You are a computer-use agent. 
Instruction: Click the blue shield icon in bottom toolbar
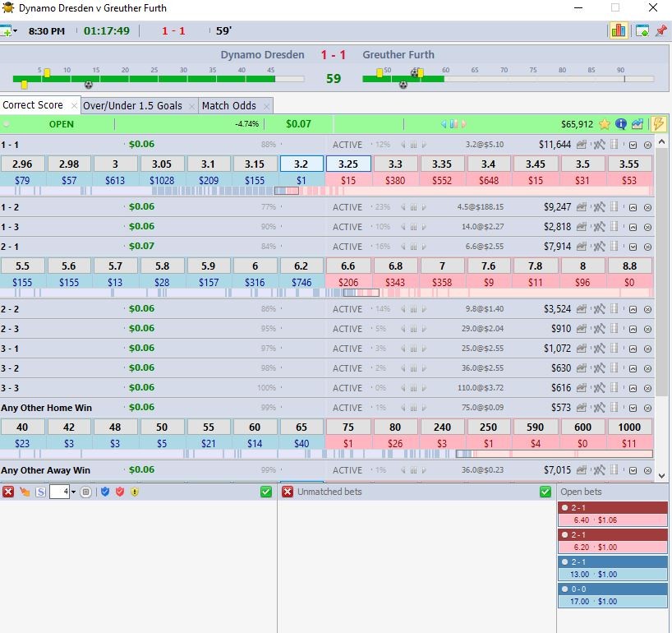(x=105, y=492)
